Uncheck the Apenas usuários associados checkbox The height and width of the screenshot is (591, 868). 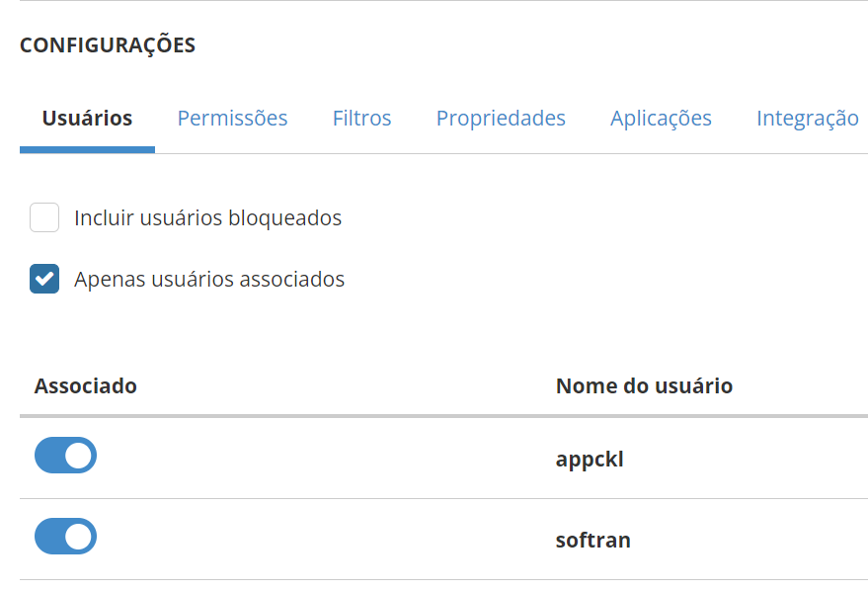click(x=44, y=280)
